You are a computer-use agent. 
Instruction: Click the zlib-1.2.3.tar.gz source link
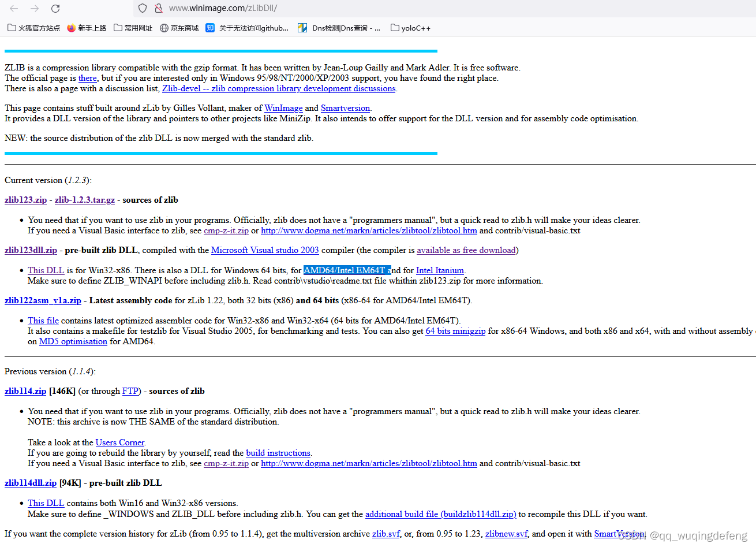(84, 199)
